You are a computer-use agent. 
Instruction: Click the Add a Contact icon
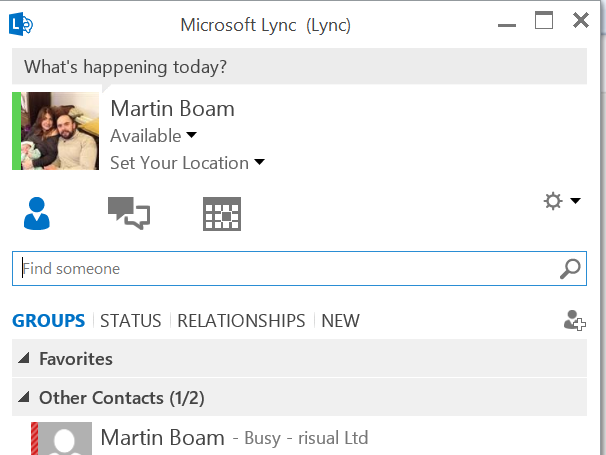574,321
